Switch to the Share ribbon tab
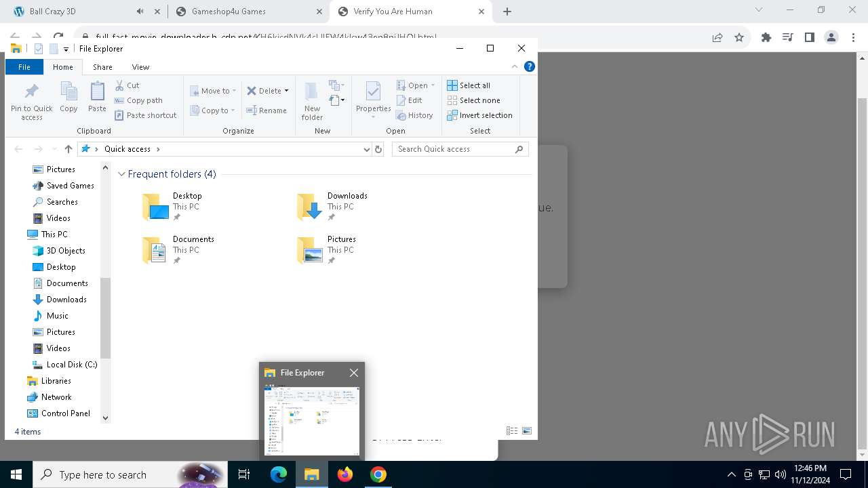The image size is (868, 488). (102, 67)
